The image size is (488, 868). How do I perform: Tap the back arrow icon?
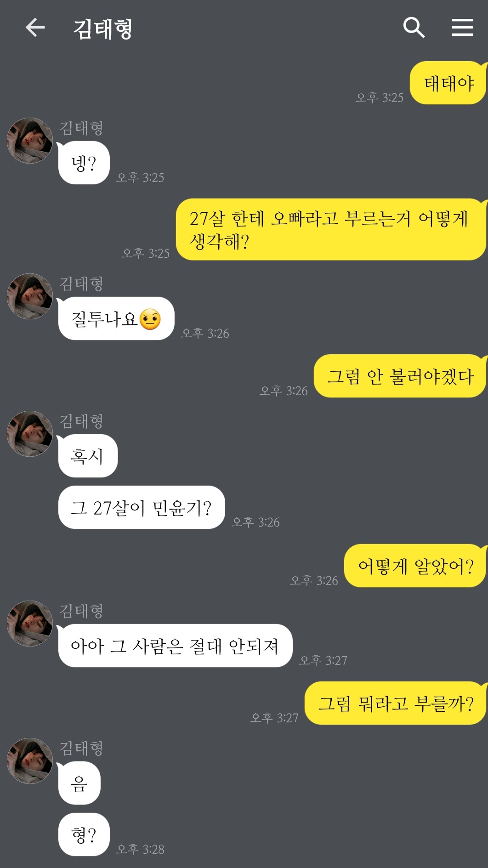pos(35,28)
